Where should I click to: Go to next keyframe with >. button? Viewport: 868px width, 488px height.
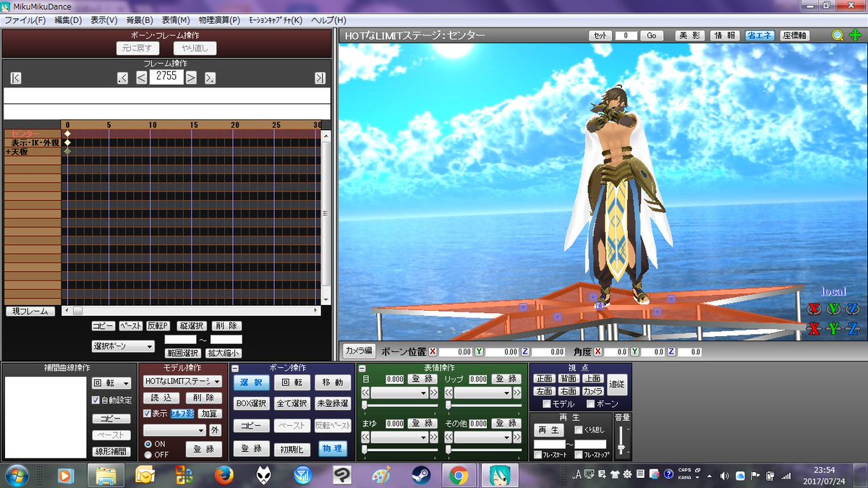(210, 78)
